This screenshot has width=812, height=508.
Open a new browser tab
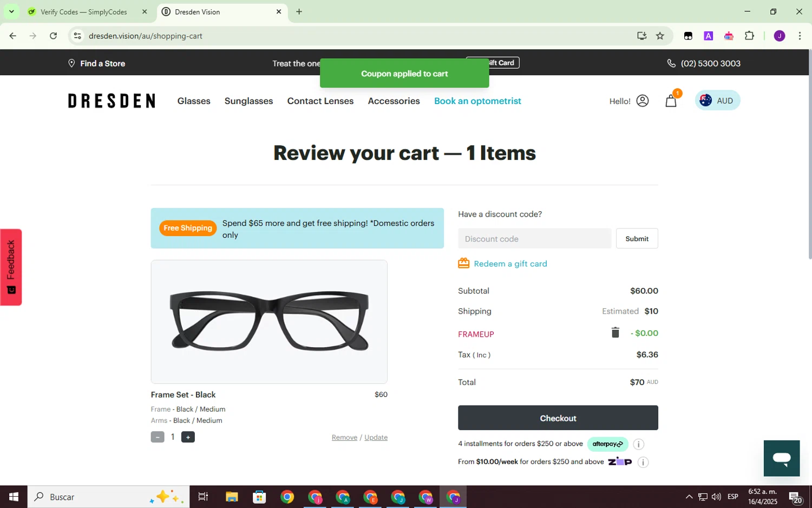pyautogui.click(x=299, y=11)
